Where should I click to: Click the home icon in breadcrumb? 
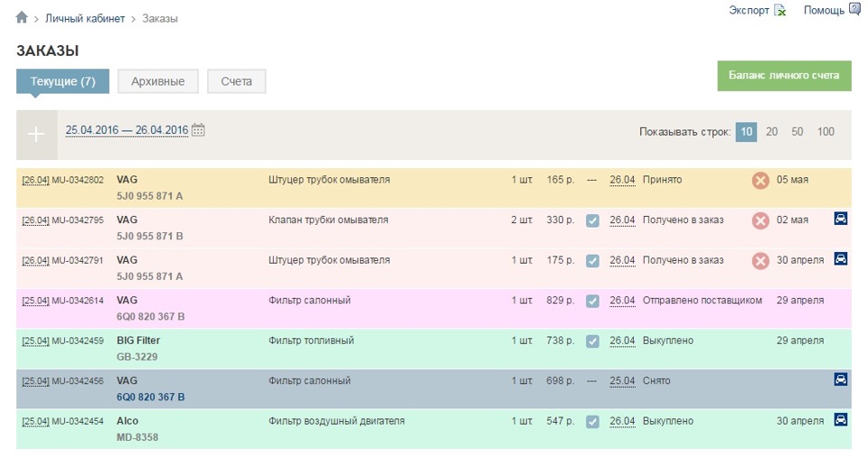pyautogui.click(x=22, y=18)
